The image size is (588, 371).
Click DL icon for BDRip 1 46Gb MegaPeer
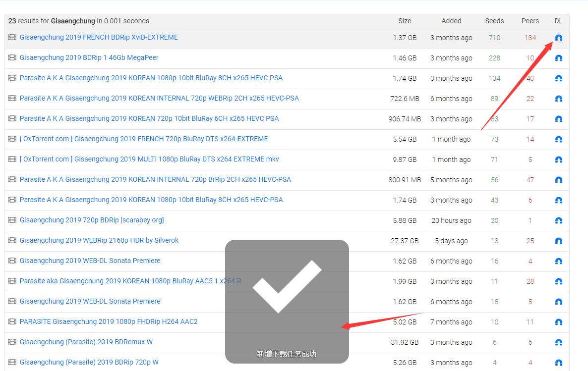(x=558, y=58)
